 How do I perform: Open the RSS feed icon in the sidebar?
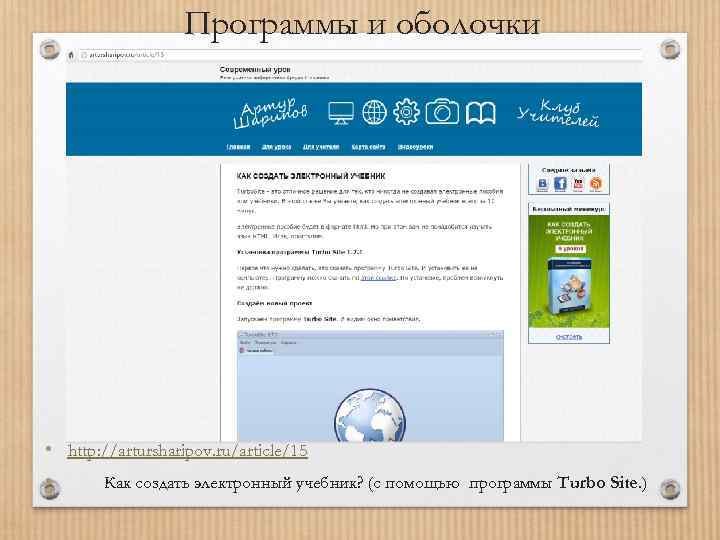pos(596,184)
